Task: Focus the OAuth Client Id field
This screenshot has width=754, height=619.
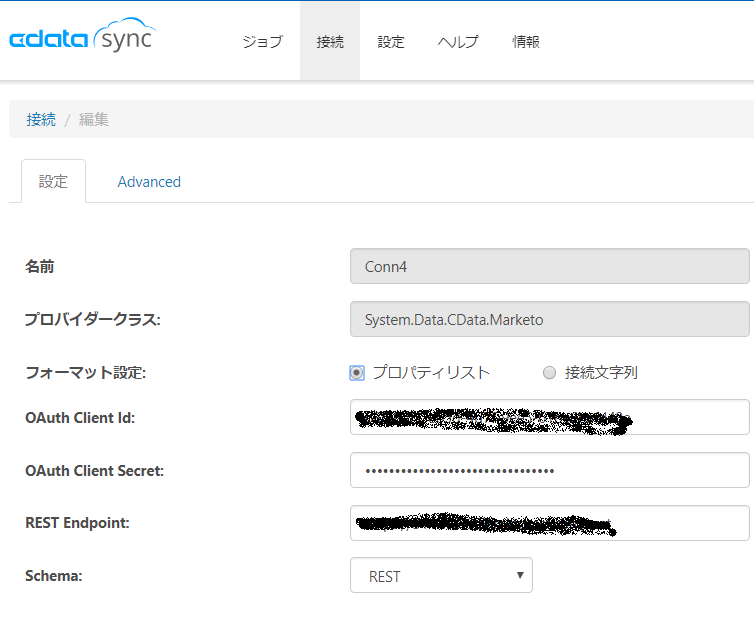Action: (x=550, y=417)
